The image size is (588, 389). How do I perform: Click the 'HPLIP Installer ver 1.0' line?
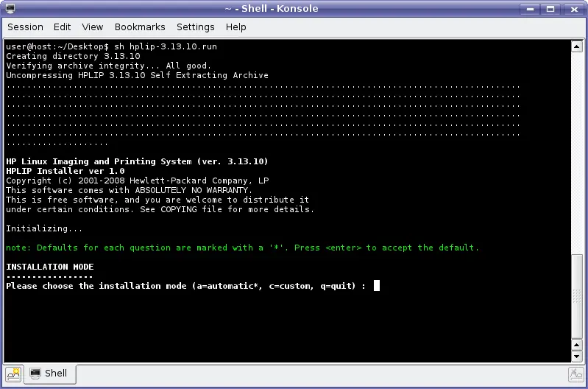pyautogui.click(x=65, y=171)
